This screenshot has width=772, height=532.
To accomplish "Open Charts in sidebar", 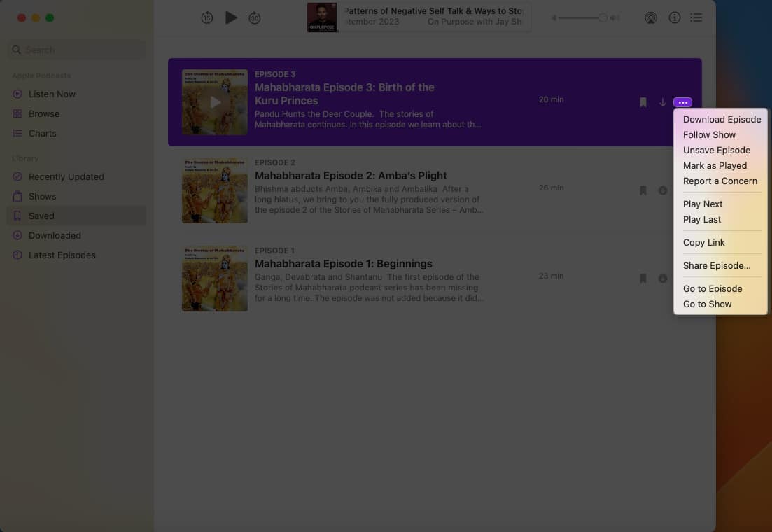I will pos(77,134).
